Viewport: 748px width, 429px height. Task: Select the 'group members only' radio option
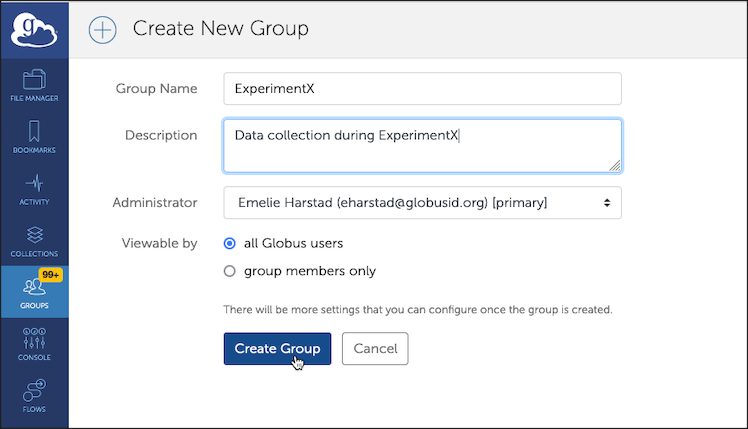click(229, 271)
